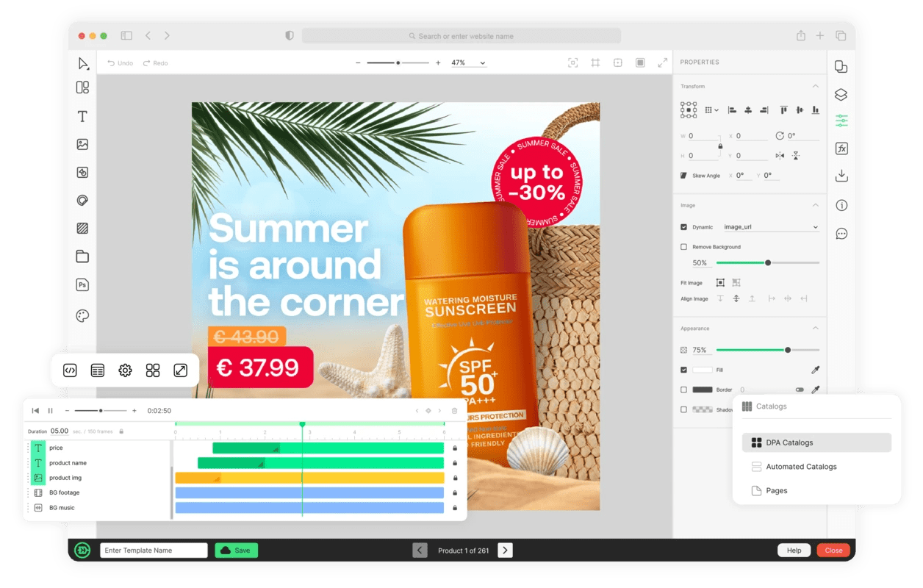
Task: Collapse the Image section
Action: pos(815,206)
